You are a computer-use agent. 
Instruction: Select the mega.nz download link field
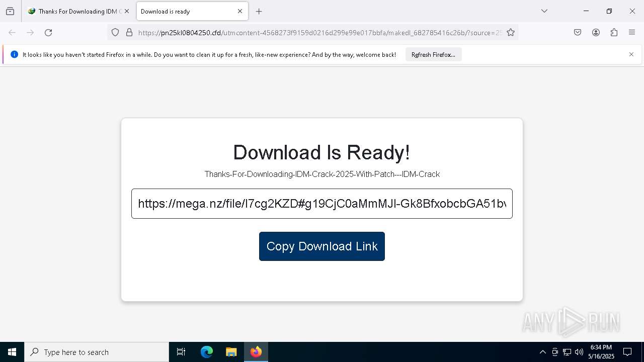click(322, 204)
